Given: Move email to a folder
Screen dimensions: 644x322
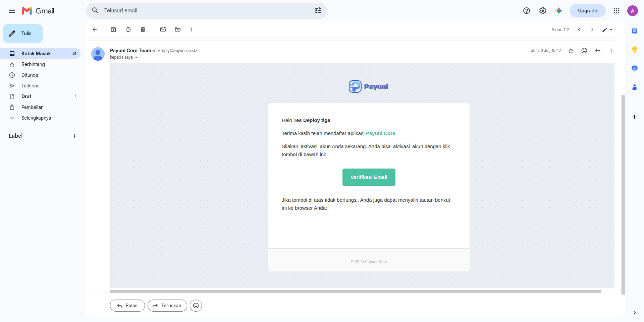Looking at the screenshot, I should pos(178,29).
